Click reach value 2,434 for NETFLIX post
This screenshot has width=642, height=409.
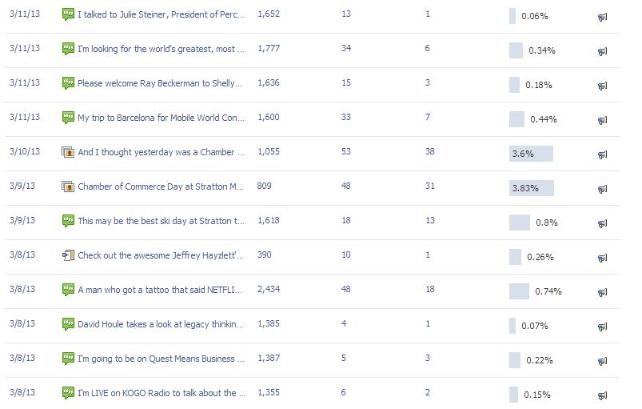tap(270, 289)
